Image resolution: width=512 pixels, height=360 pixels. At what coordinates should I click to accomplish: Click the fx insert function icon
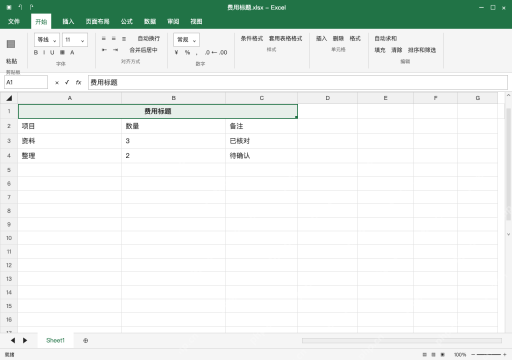click(78, 82)
